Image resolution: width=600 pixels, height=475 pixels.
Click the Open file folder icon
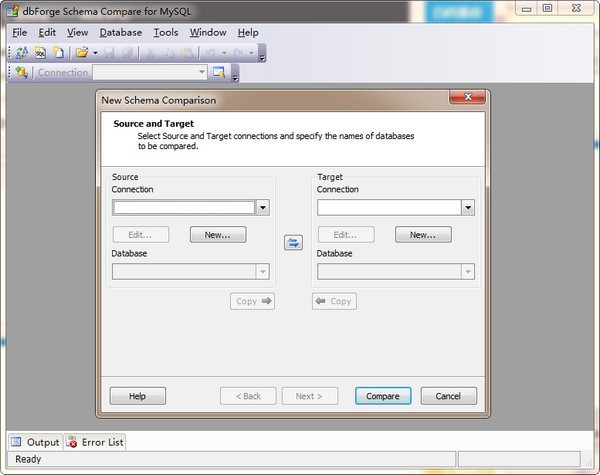[82, 52]
